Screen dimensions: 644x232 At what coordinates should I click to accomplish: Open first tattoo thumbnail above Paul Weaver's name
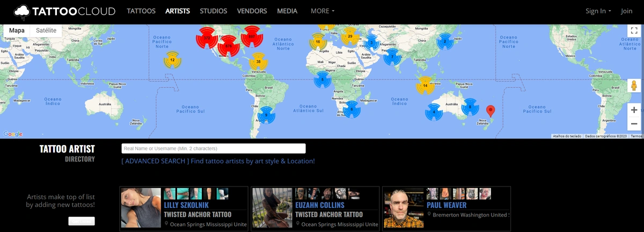(432, 193)
